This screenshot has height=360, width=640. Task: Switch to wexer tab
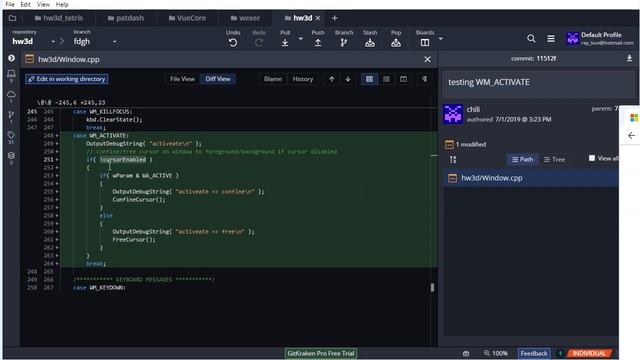click(x=245, y=18)
